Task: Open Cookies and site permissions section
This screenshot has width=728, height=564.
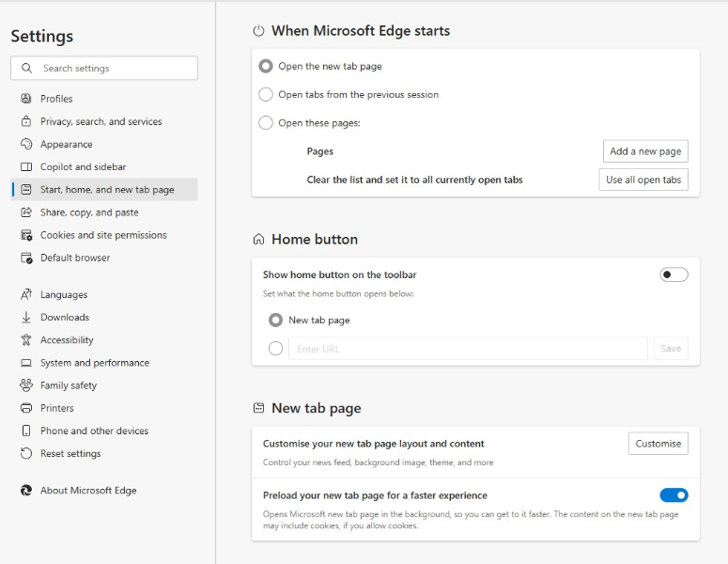Action: click(103, 235)
